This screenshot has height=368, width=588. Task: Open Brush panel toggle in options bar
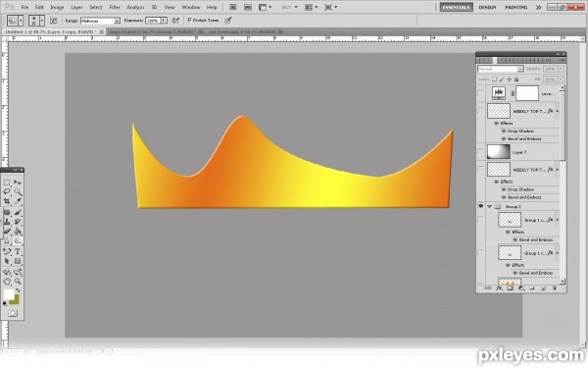pos(53,21)
